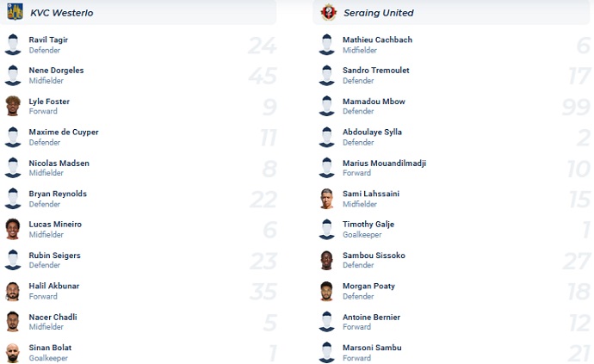The image size is (594, 364).
Task: Click Halil Akbunar's avatar photo
Action: (13, 291)
